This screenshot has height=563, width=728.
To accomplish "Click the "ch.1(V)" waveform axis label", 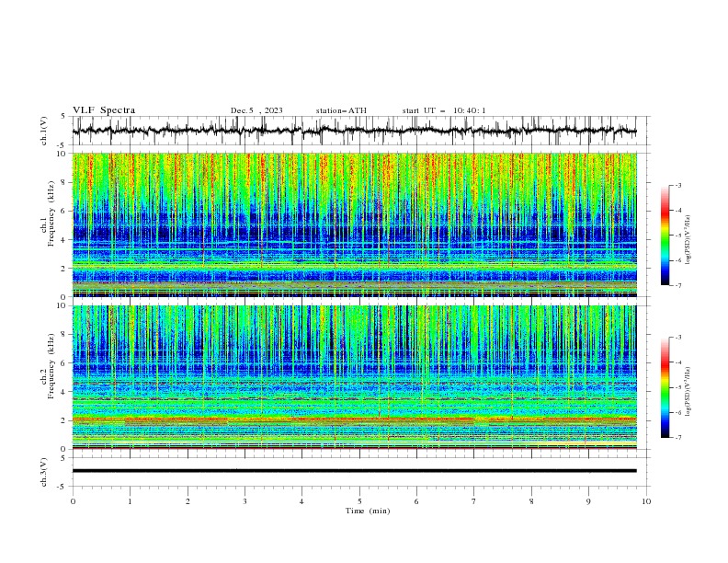I will tap(44, 131).
